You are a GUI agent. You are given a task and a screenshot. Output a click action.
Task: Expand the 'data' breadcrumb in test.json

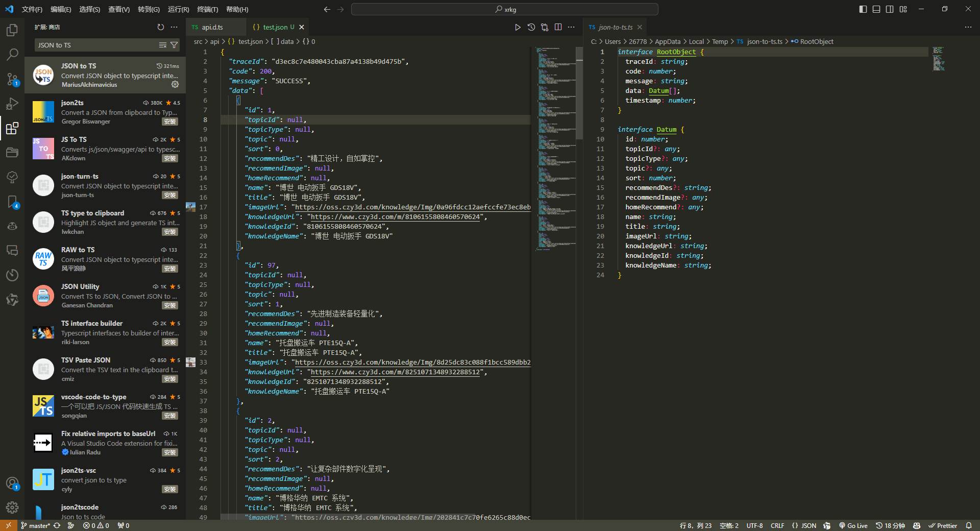point(287,41)
